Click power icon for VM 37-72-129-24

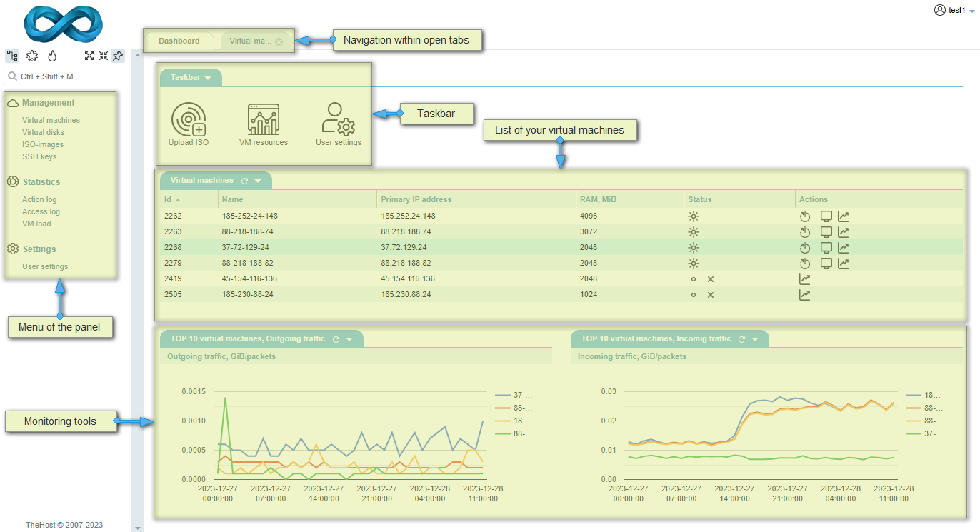(x=805, y=248)
